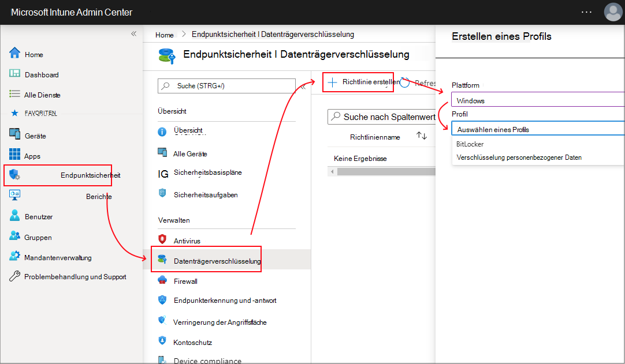Image resolution: width=625 pixels, height=364 pixels.
Task: Open the Dashboard icon in sidebar
Action: (15, 73)
